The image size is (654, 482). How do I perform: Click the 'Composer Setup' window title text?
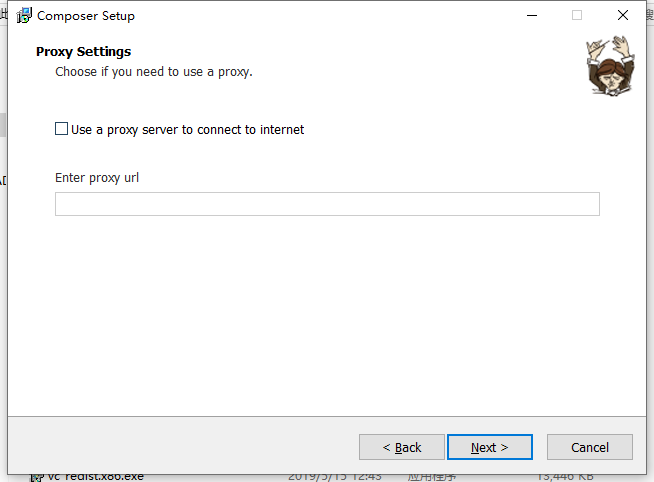point(86,16)
